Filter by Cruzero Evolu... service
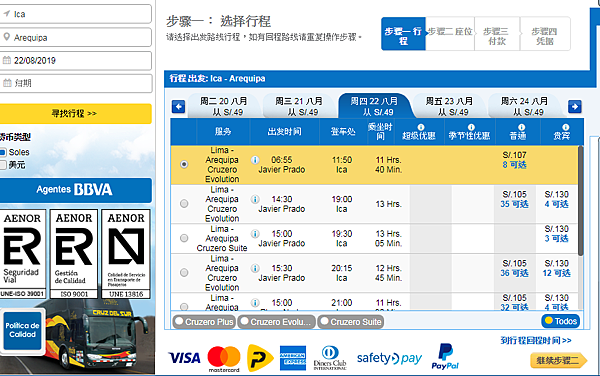 [x=277, y=322]
